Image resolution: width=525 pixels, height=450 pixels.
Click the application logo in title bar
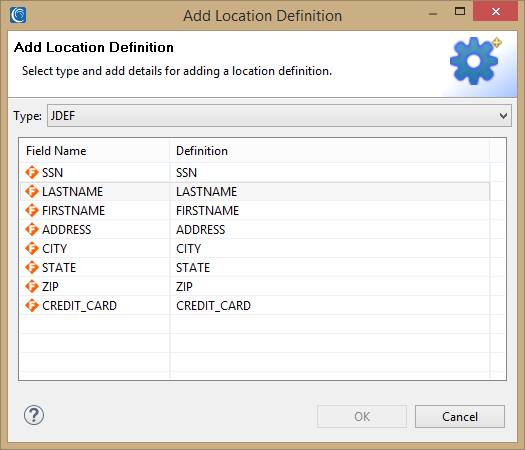click(18, 15)
